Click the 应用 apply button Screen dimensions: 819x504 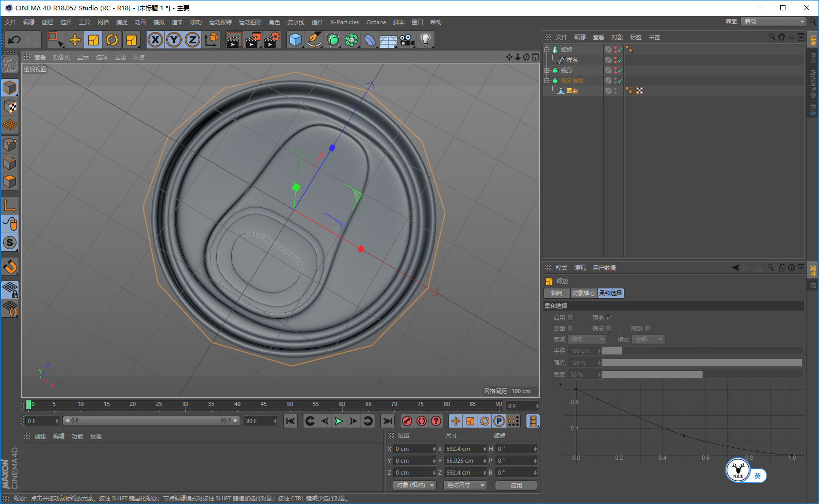pos(516,485)
